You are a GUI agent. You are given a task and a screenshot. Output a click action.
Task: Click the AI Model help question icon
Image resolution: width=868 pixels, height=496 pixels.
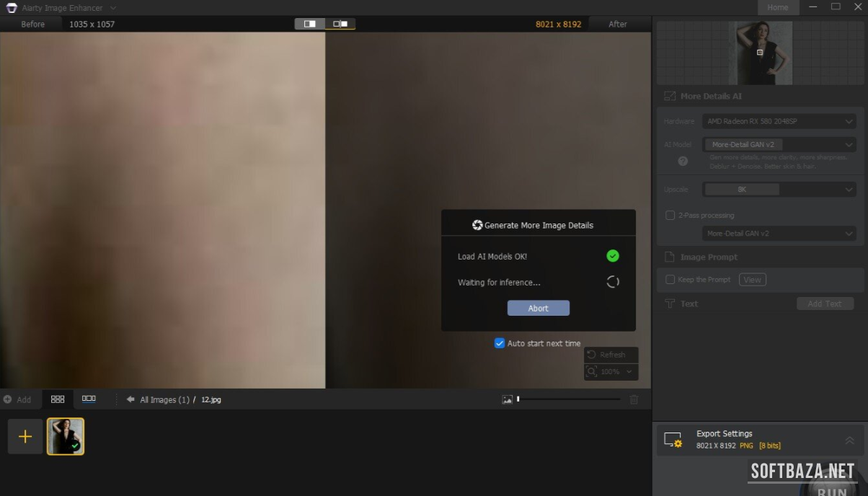click(x=683, y=161)
